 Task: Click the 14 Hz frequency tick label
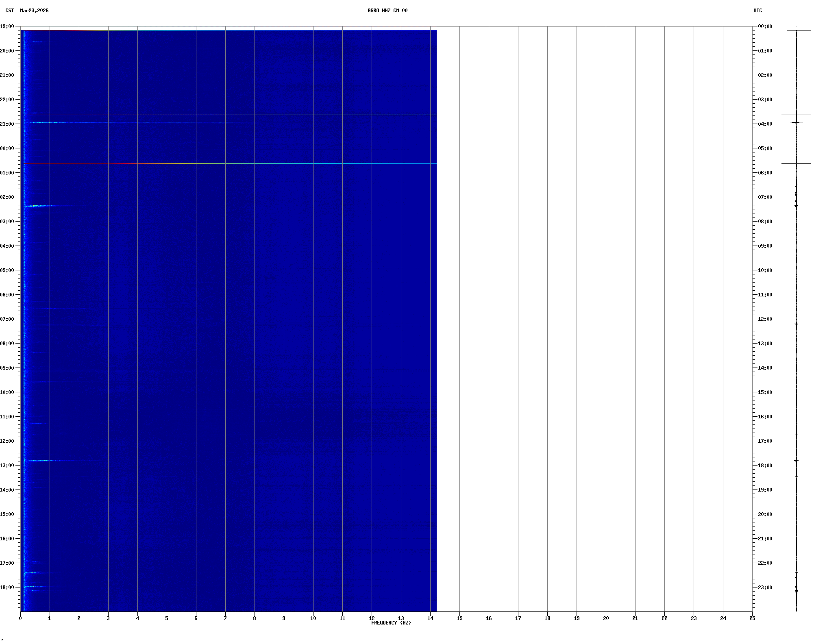pyautogui.click(x=430, y=618)
